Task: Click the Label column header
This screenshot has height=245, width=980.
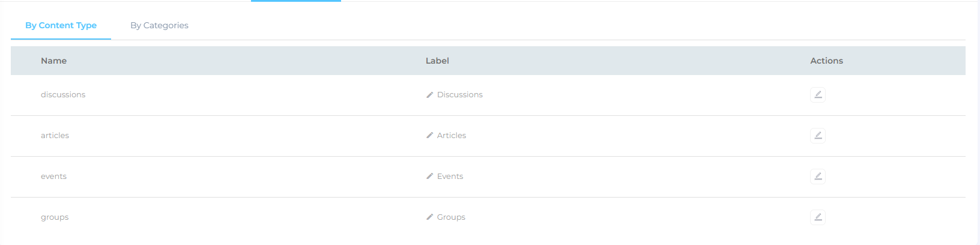Action: [x=437, y=61]
